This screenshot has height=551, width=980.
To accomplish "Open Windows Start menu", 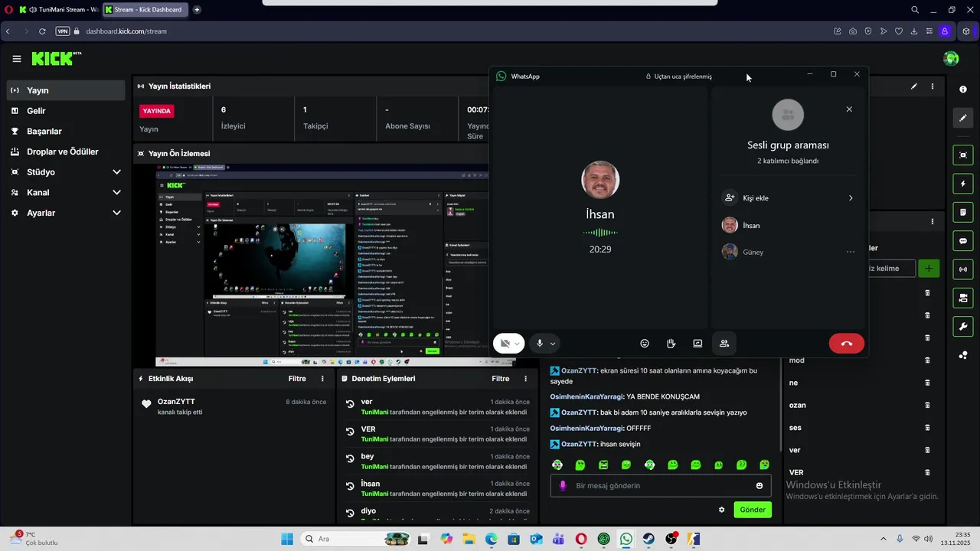I will 287,539.
